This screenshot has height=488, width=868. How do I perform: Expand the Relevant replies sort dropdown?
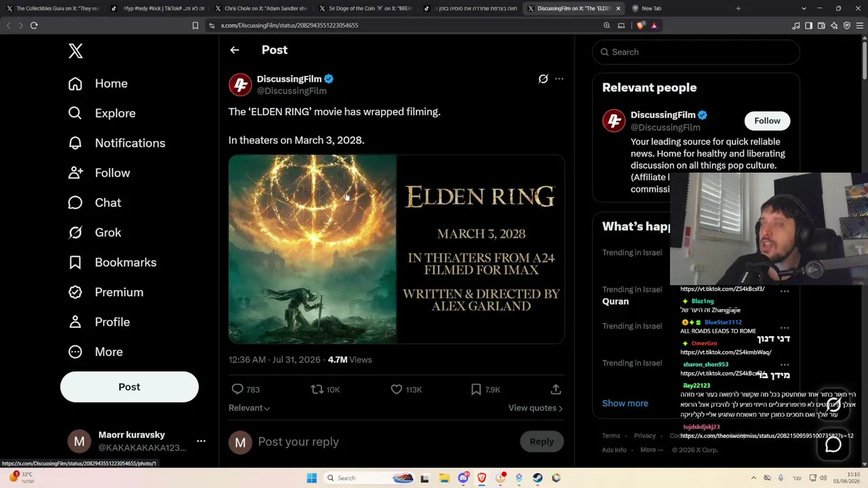pyautogui.click(x=249, y=408)
